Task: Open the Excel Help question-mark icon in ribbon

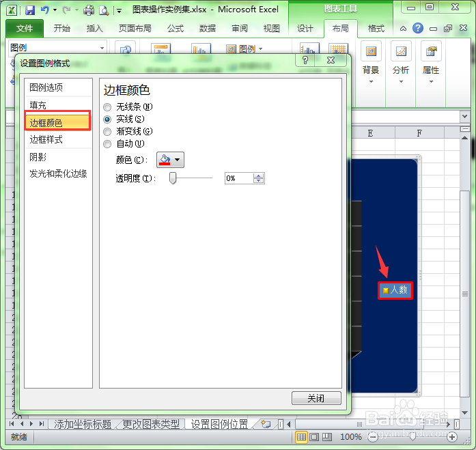Action: (x=418, y=28)
